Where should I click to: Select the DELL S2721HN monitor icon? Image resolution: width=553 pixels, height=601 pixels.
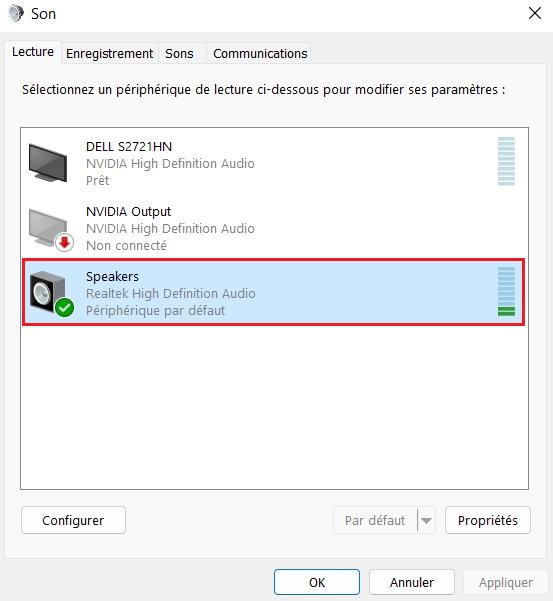click(x=48, y=163)
